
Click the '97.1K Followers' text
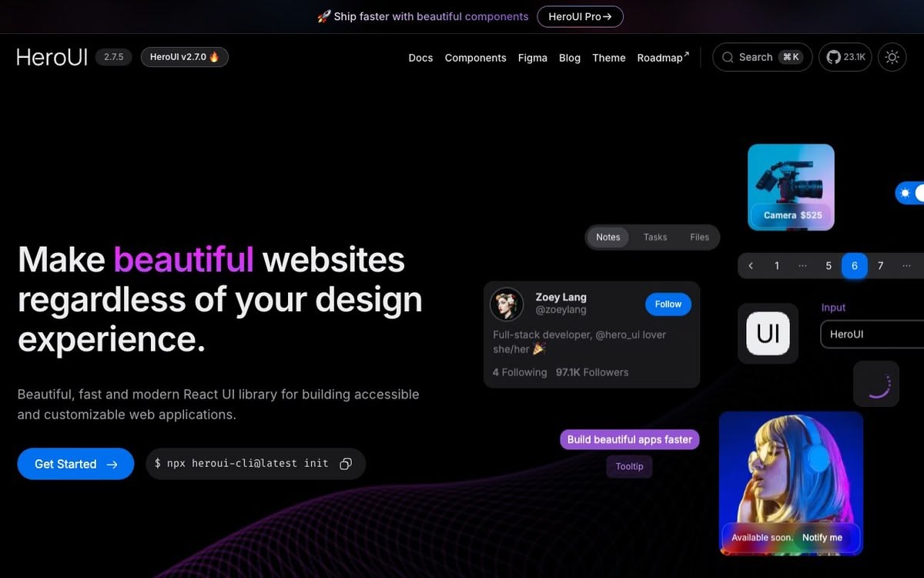coord(592,372)
